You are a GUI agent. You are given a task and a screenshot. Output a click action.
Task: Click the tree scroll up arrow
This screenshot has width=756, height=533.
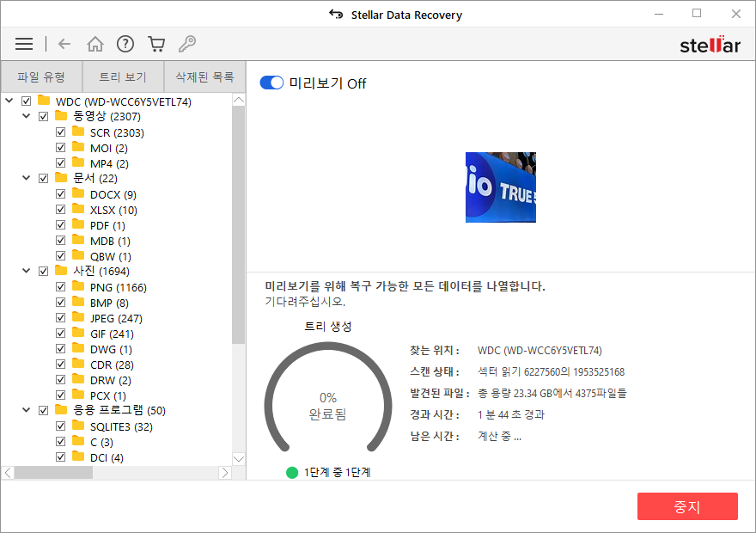[x=239, y=100]
